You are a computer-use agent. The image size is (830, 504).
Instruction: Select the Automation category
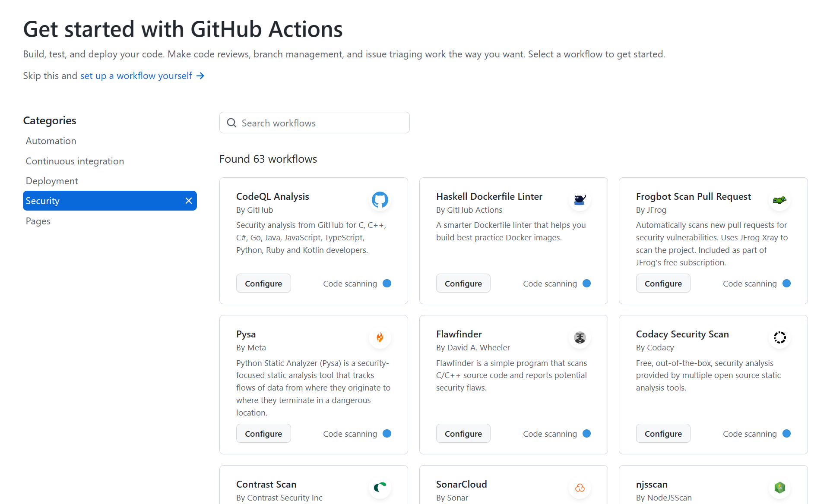(x=51, y=141)
